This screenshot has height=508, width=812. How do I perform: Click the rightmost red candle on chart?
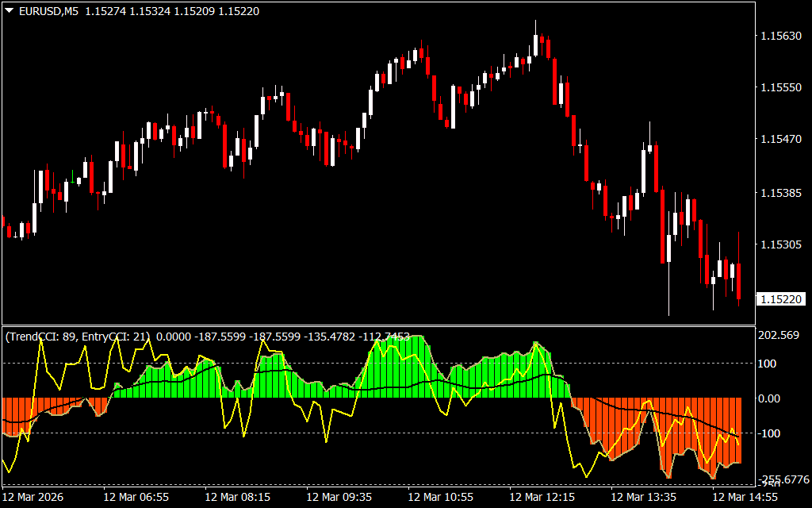[x=738, y=282]
